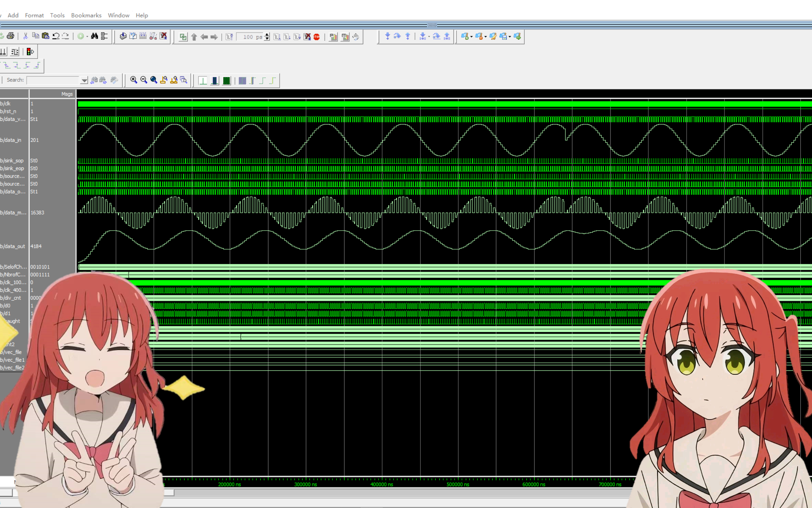Click the Run simulation icon
The width and height of the screenshot is (812, 508).
[277, 37]
